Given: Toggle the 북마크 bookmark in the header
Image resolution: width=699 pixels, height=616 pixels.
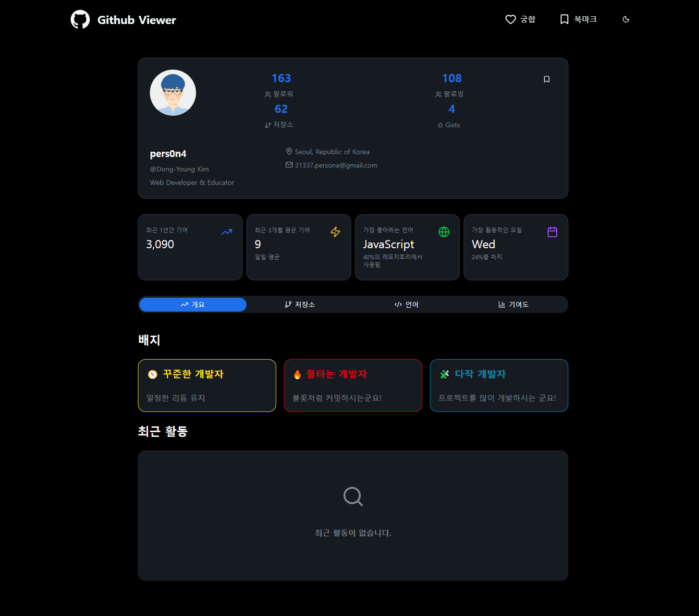Looking at the screenshot, I should pos(578,19).
